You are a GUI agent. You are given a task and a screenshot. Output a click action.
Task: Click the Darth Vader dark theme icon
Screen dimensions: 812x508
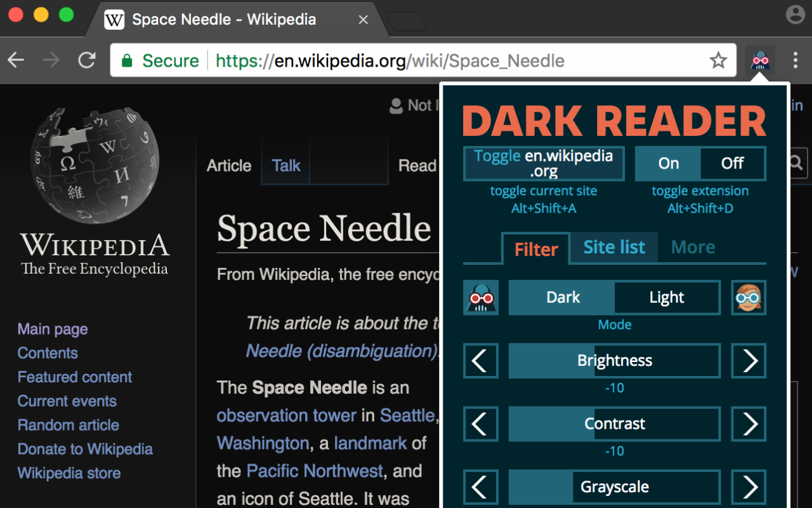click(x=480, y=297)
